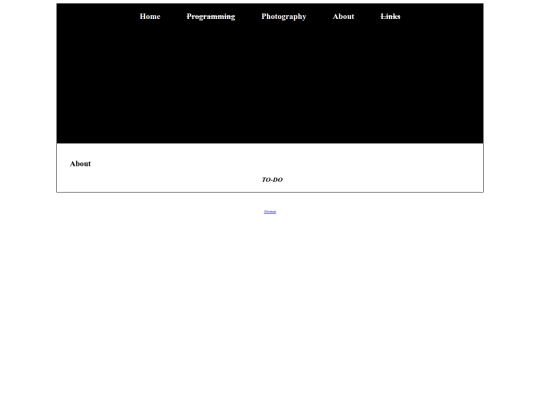Open the Photography page
This screenshot has height=405, width=540.
284,17
